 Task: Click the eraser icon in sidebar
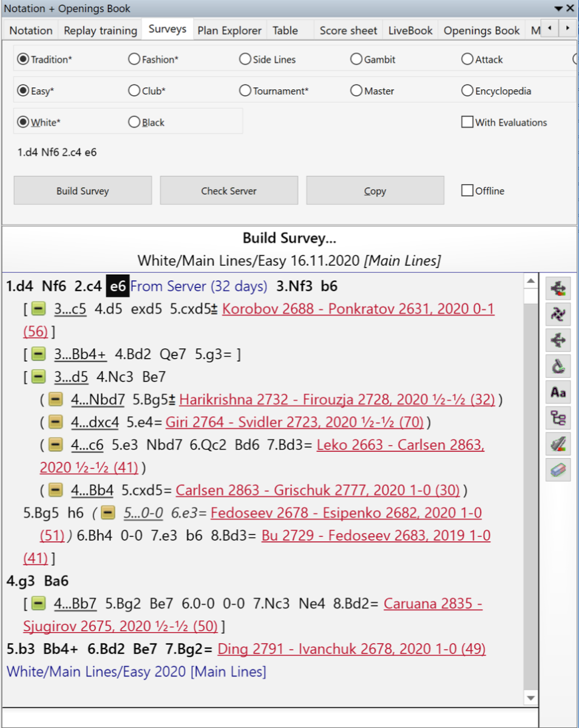[x=558, y=470]
